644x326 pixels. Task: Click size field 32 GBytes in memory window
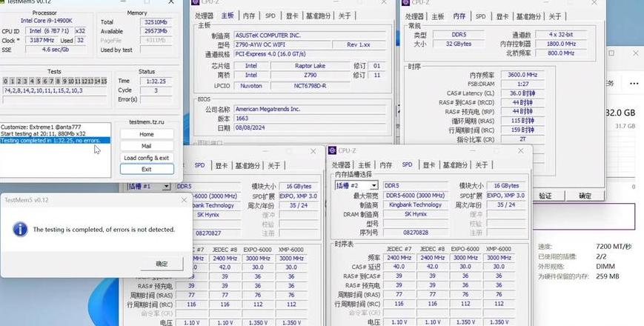[x=459, y=44]
